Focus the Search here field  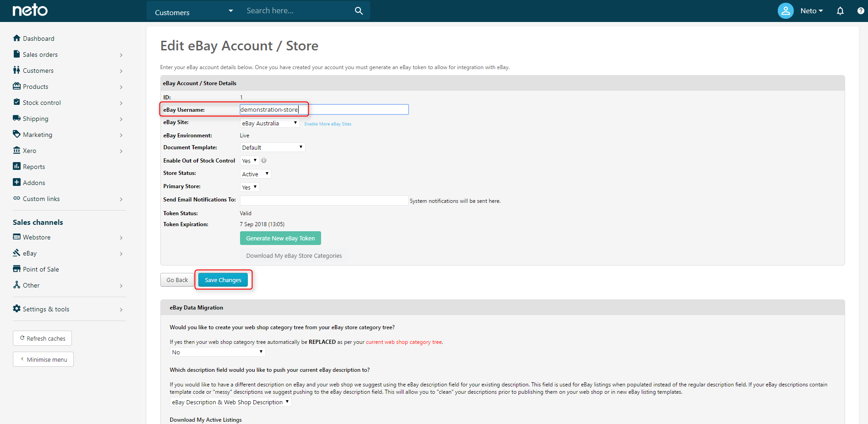[x=298, y=11]
